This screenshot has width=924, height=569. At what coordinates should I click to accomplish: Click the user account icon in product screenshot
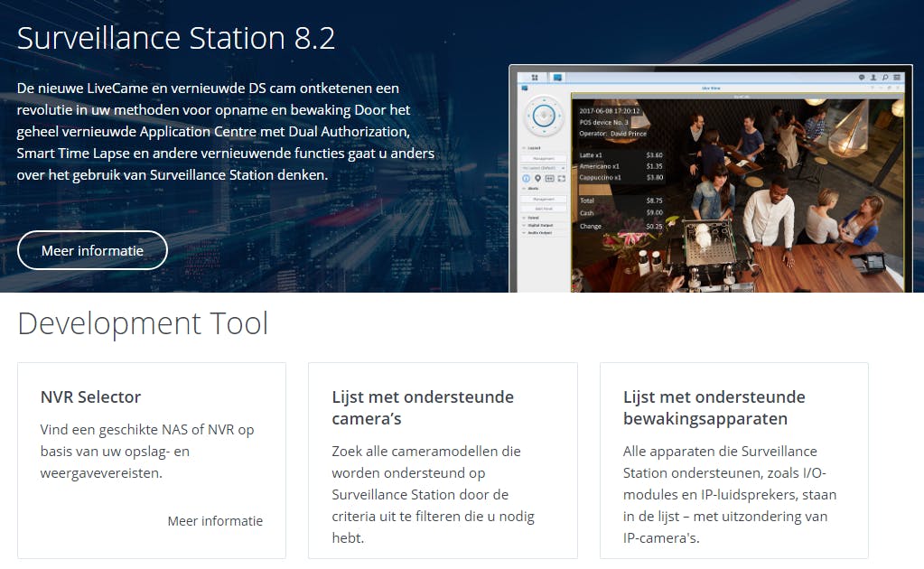point(873,77)
